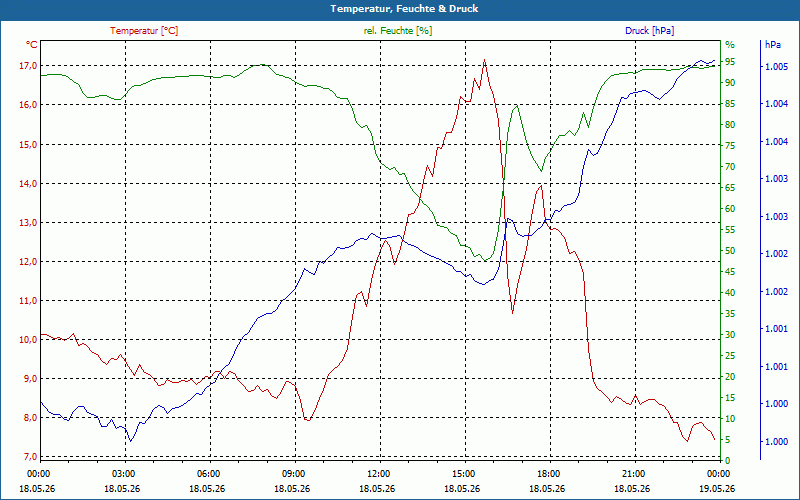Click humidity axis value 75
This screenshot has height=500, width=800.
730,146
